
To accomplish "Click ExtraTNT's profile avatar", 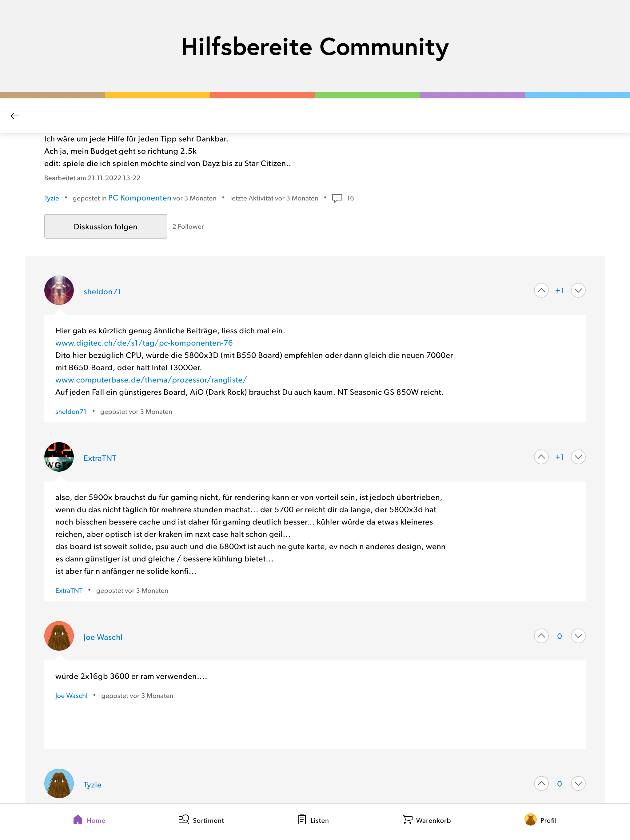I will (x=59, y=457).
